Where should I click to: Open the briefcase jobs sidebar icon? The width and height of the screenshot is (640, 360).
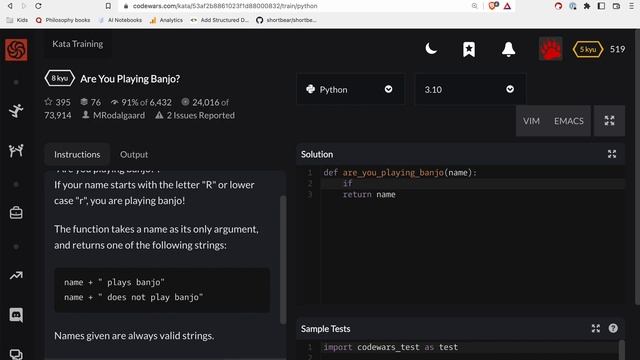[16, 213]
